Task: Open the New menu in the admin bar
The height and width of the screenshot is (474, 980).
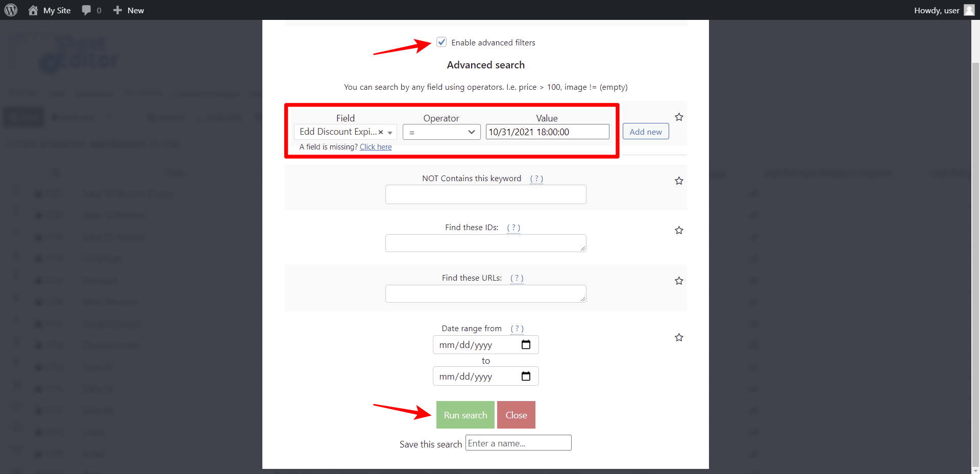Action: coord(128,10)
